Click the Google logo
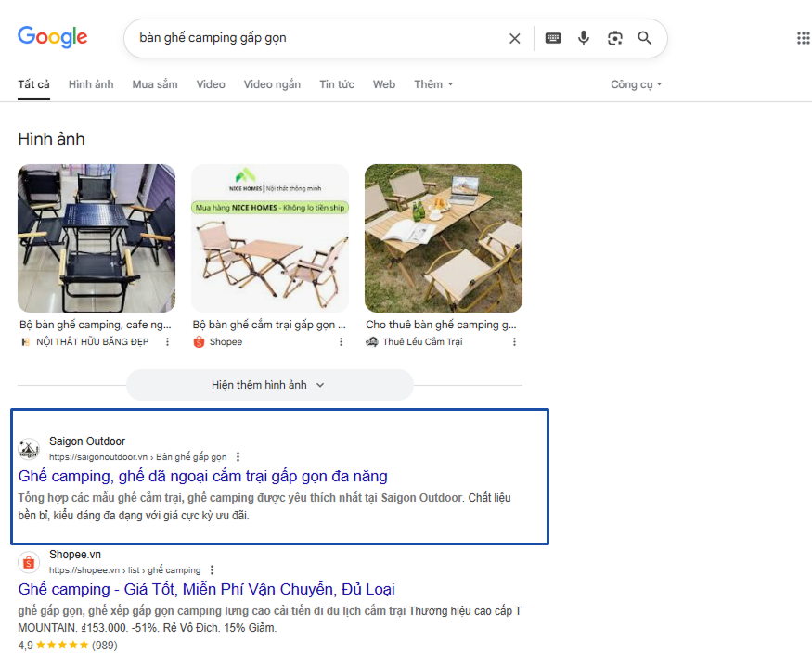 [x=52, y=37]
